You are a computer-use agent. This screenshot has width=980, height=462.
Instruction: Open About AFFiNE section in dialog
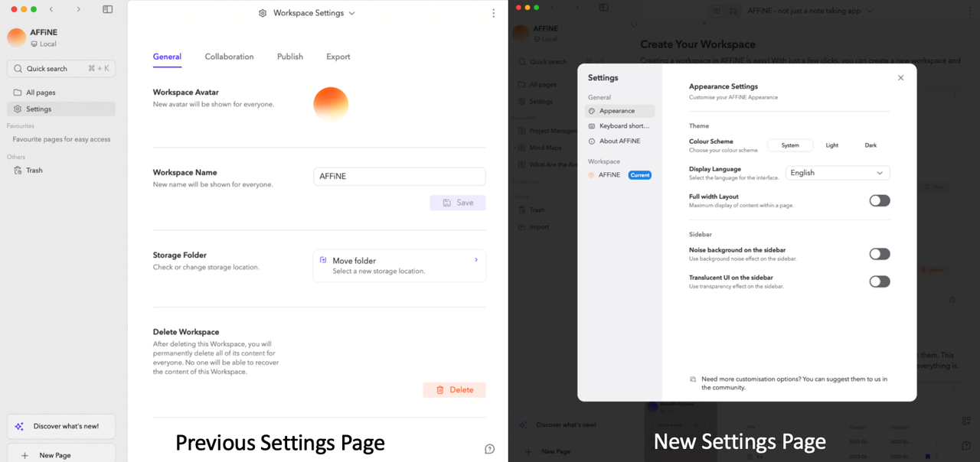coord(619,142)
